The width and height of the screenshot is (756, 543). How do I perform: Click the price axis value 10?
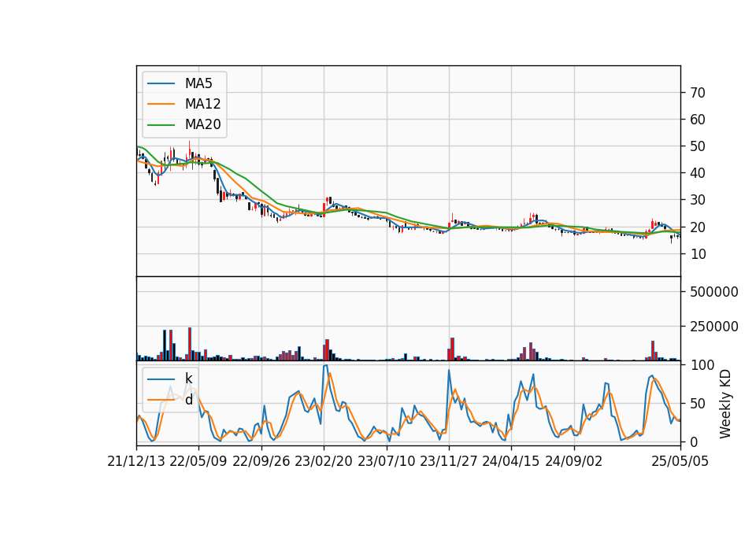pos(699,254)
